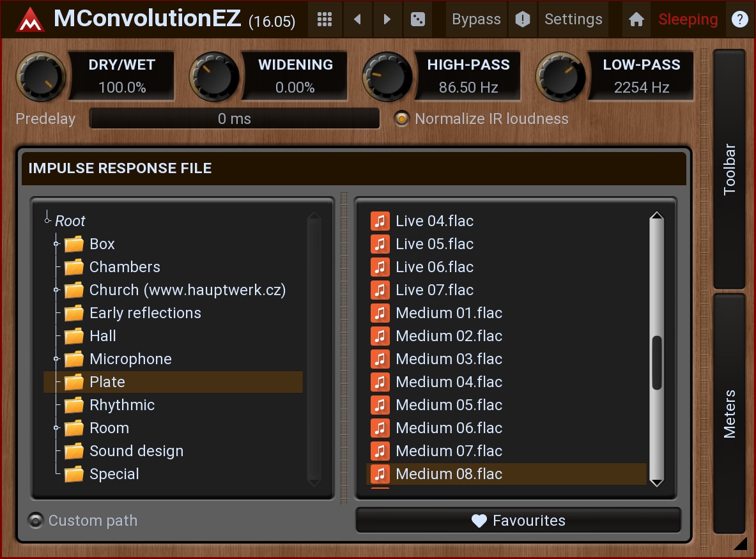
Task: Click the Impulse Response File header
Action: point(354,168)
